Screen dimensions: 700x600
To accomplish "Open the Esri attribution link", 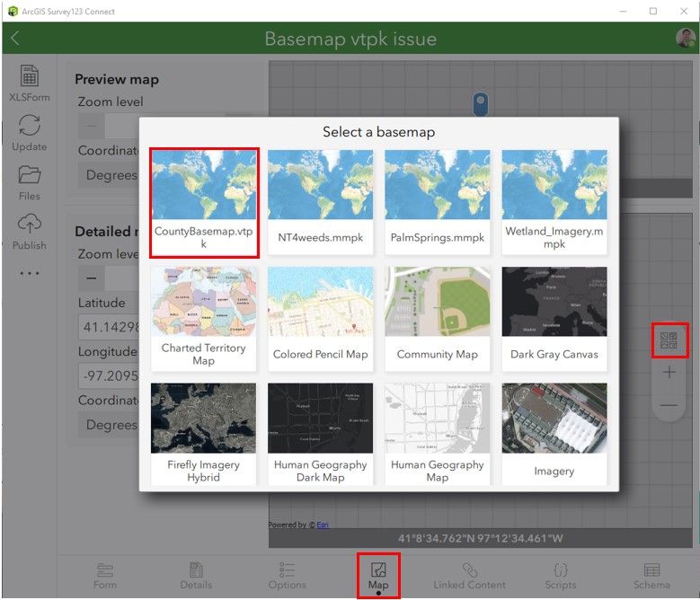I will [323, 525].
